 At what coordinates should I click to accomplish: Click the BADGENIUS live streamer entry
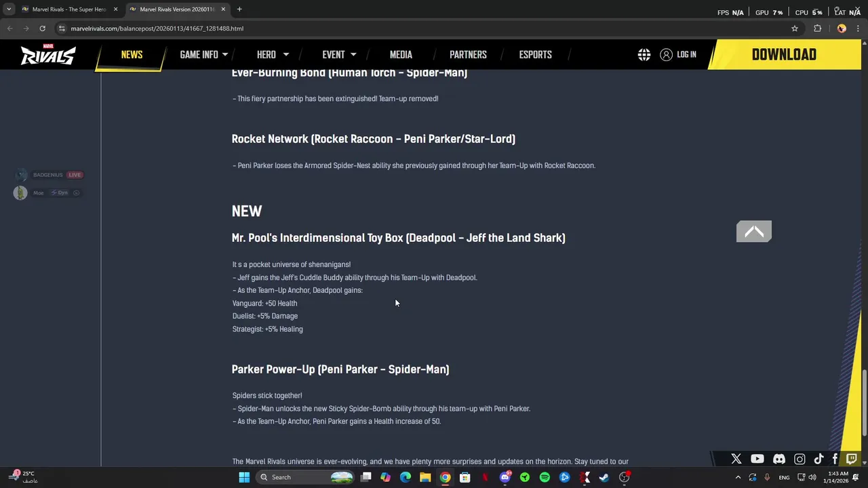48,175
